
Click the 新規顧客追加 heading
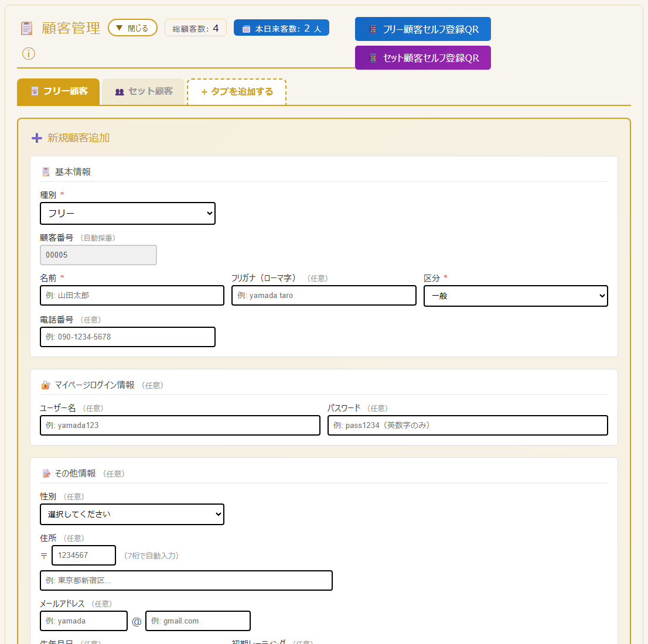coord(79,138)
